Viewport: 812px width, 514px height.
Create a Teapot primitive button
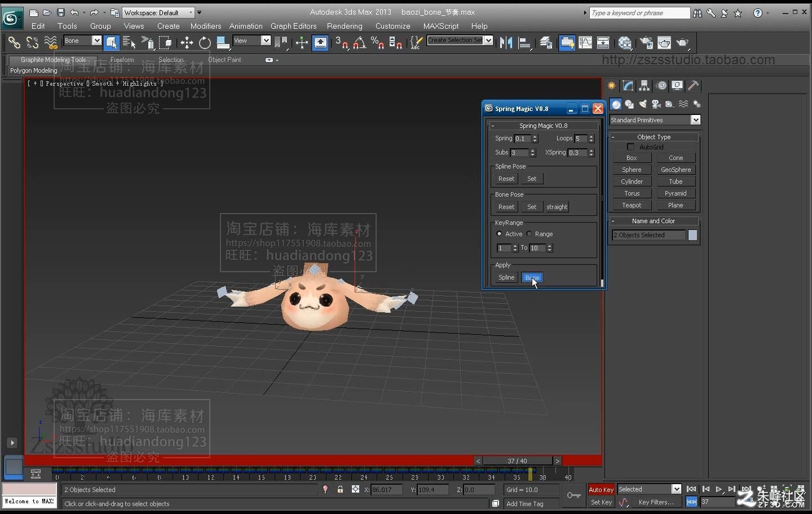tap(632, 205)
